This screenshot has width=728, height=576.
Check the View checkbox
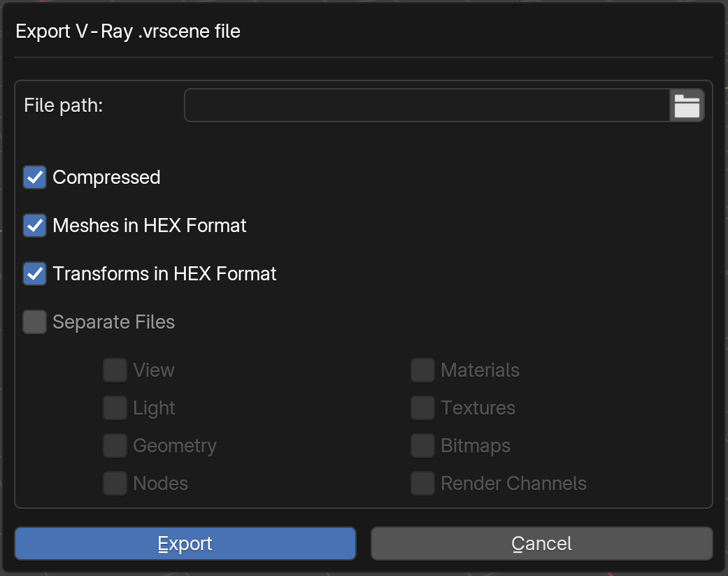click(x=115, y=370)
